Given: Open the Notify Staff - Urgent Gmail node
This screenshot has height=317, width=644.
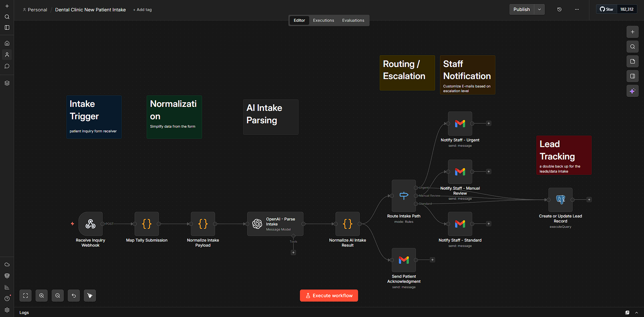Looking at the screenshot, I should (x=460, y=123).
